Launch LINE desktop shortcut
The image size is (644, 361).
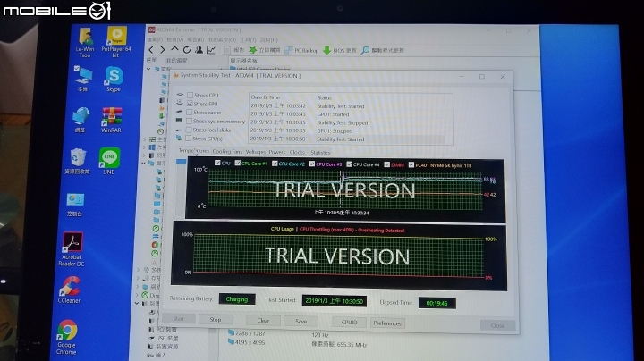tap(109, 161)
